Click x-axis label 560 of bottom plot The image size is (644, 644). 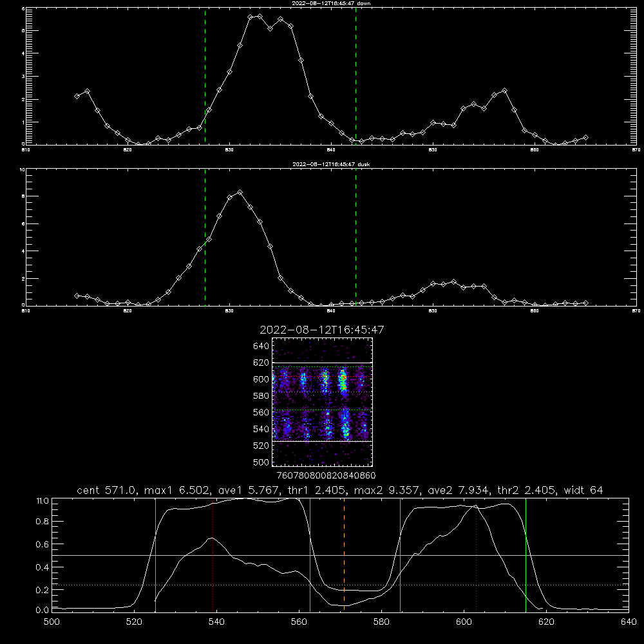click(x=299, y=622)
